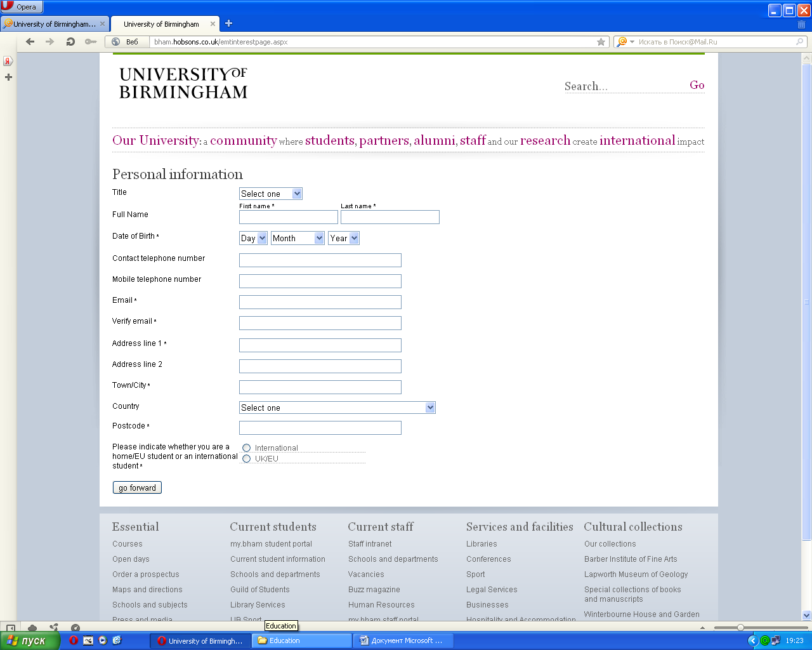Image resolution: width=812 pixels, height=650 pixels.
Task: Open the Opera Unite icon in status bar
Action: (x=54, y=628)
